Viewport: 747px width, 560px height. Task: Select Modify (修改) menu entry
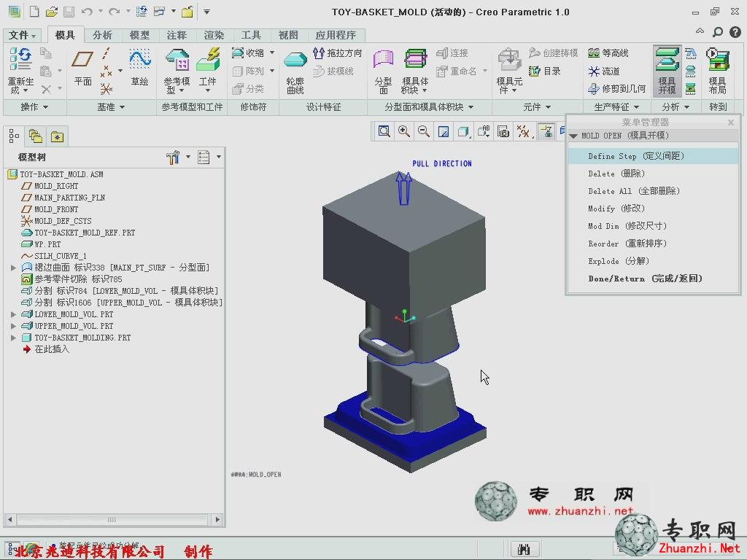point(653,209)
